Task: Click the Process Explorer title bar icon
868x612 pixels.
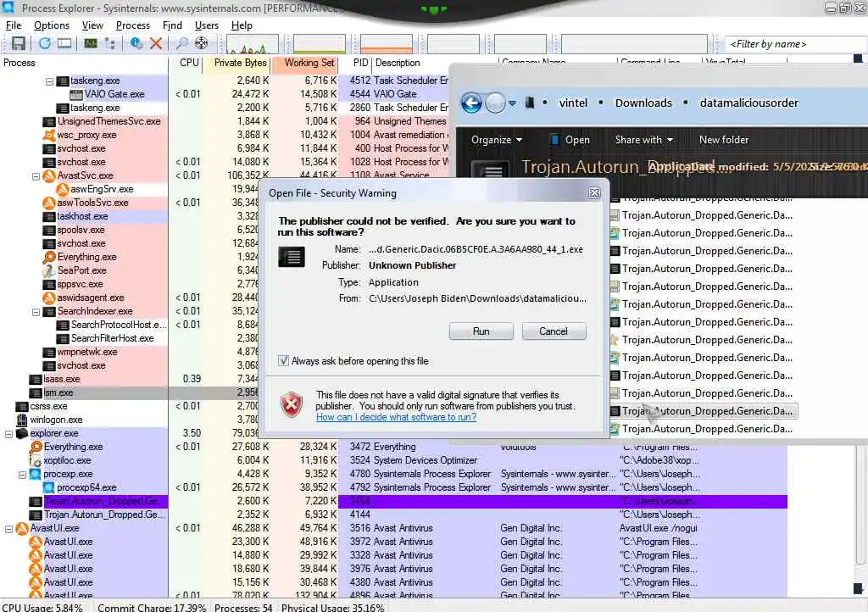Action: click(8, 7)
